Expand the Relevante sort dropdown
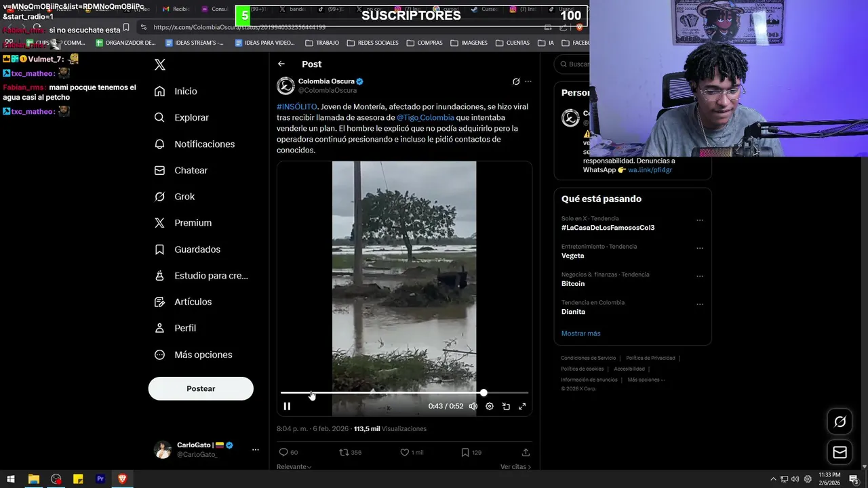868x488 pixels. (294, 466)
